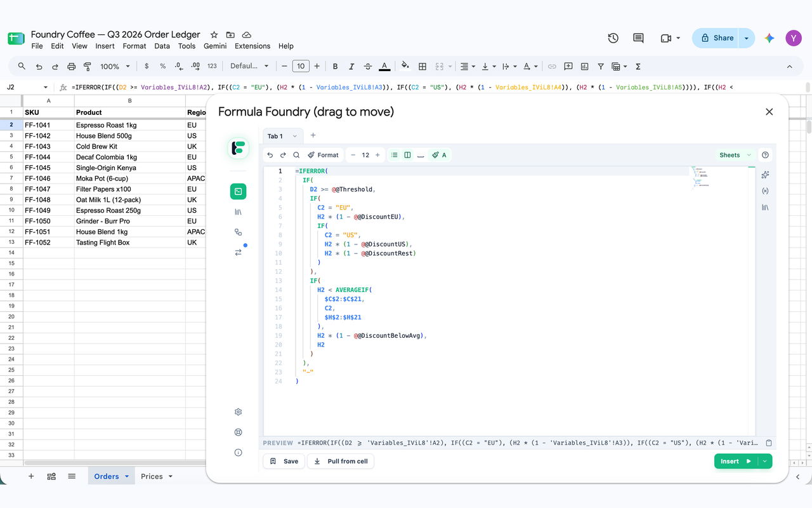This screenshot has width=812, height=508.
Task: Open the Sheets dialect dropdown in Foundry
Action: [735, 155]
